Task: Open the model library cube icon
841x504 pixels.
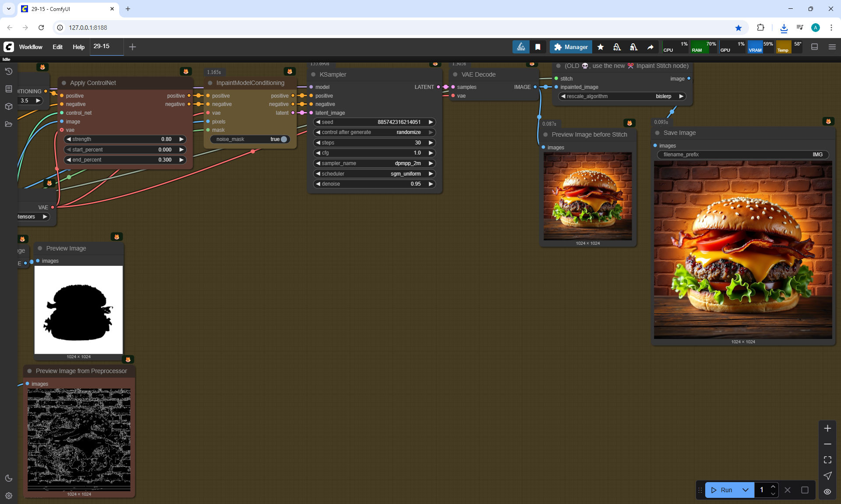Action: click(x=8, y=106)
